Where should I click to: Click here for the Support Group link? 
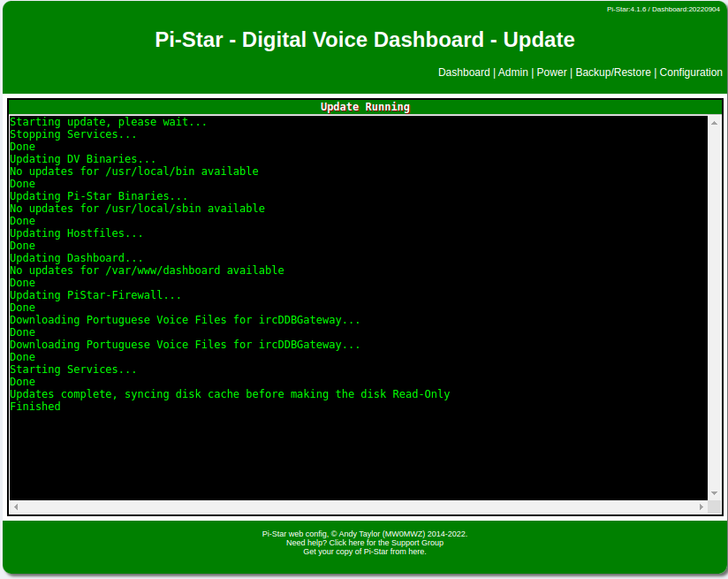[386, 543]
